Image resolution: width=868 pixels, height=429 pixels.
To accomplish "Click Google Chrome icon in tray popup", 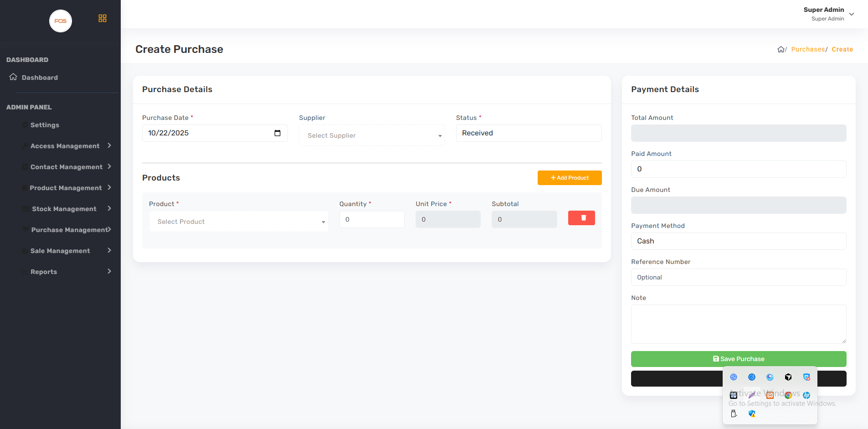I will pos(788,395).
